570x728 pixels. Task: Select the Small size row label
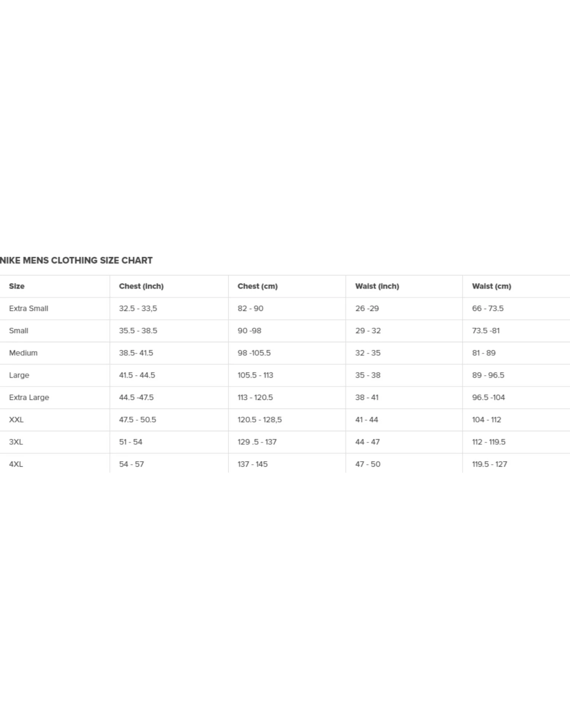point(19,331)
